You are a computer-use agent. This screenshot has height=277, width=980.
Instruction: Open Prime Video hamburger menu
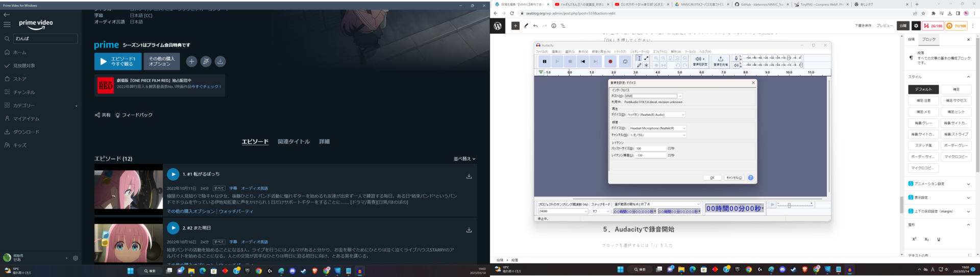tap(7, 24)
